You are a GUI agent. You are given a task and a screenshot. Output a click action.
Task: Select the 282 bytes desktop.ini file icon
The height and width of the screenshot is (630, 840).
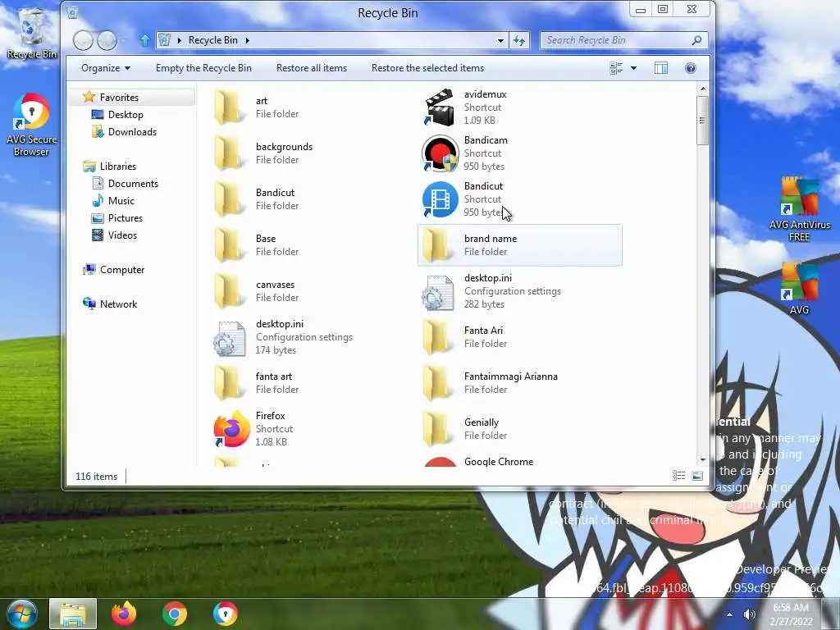[438, 291]
